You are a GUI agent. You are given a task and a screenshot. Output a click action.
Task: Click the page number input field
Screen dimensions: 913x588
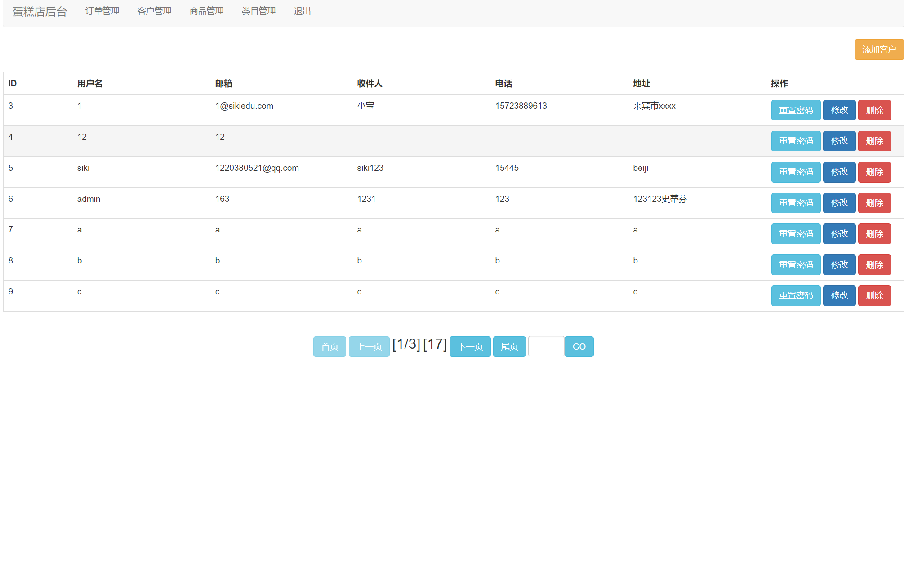click(x=546, y=347)
